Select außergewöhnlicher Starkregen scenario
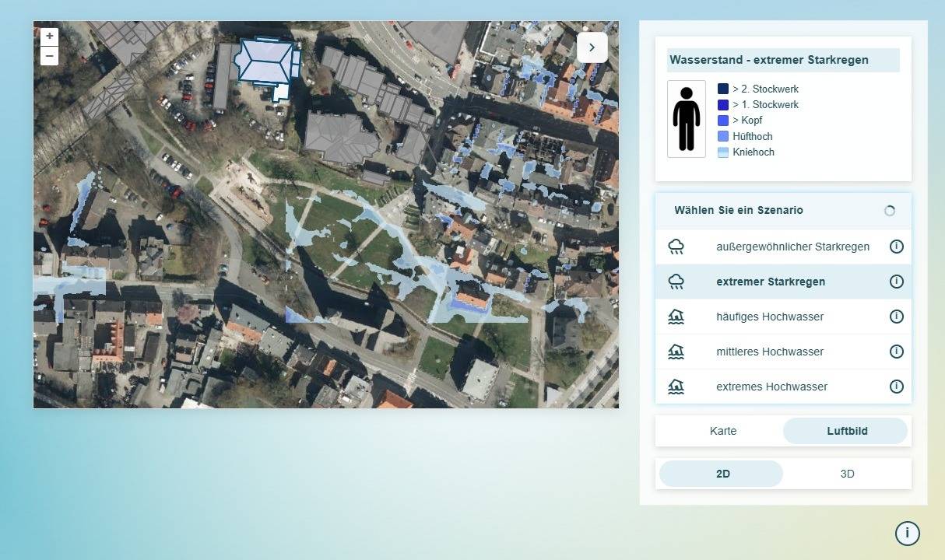This screenshot has height=560, width=945. (792, 247)
